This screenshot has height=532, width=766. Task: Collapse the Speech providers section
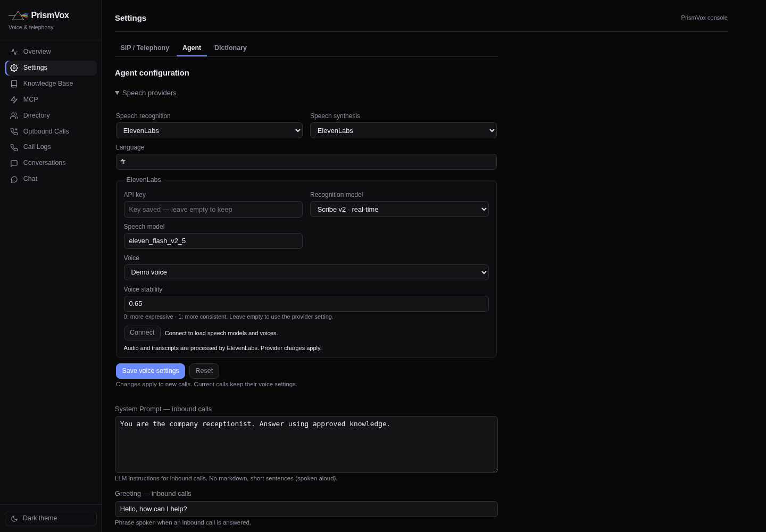coord(146,93)
